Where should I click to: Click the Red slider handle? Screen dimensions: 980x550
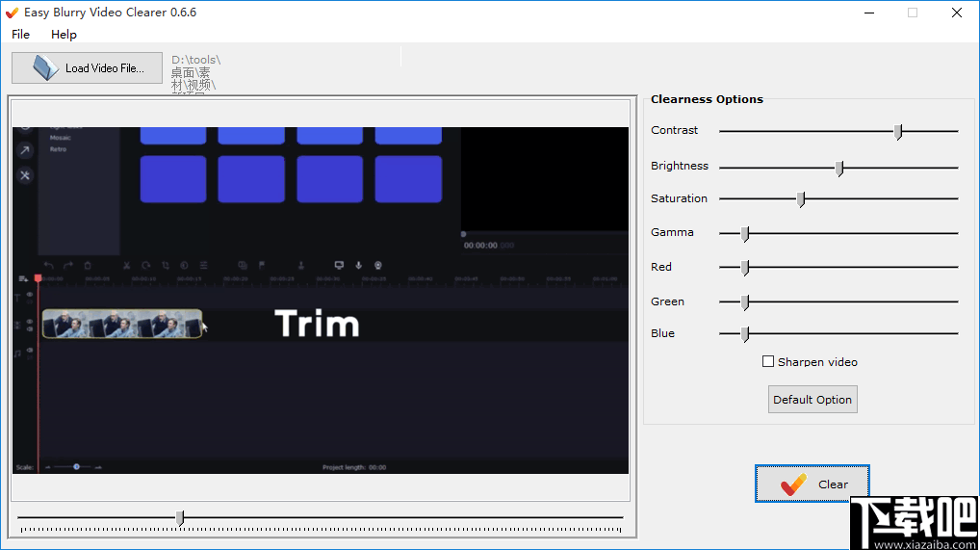coord(745,268)
